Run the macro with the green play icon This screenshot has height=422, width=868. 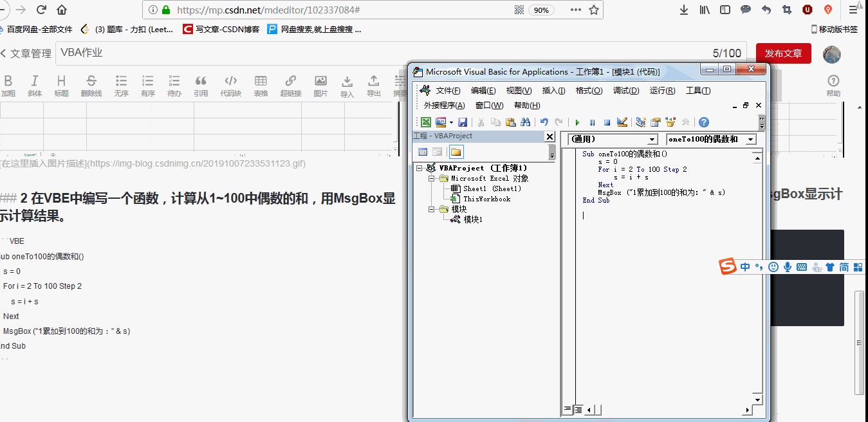click(577, 122)
